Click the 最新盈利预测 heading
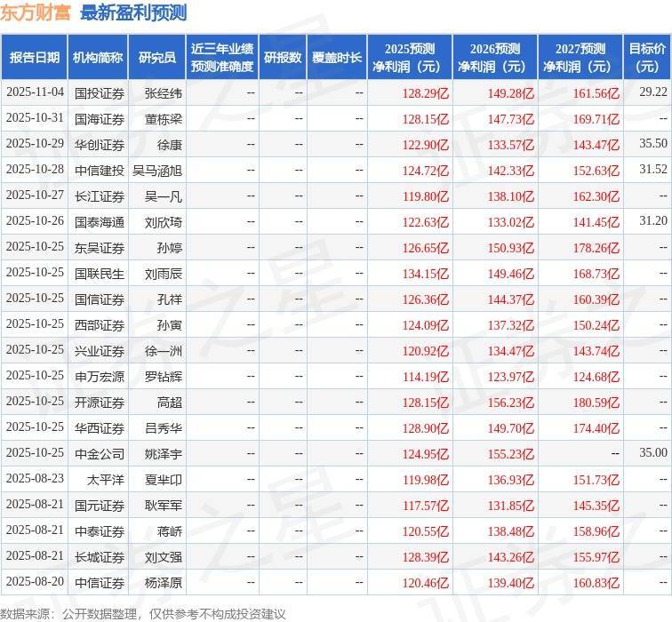Image resolution: width=672 pixels, height=622 pixels. click(x=133, y=12)
